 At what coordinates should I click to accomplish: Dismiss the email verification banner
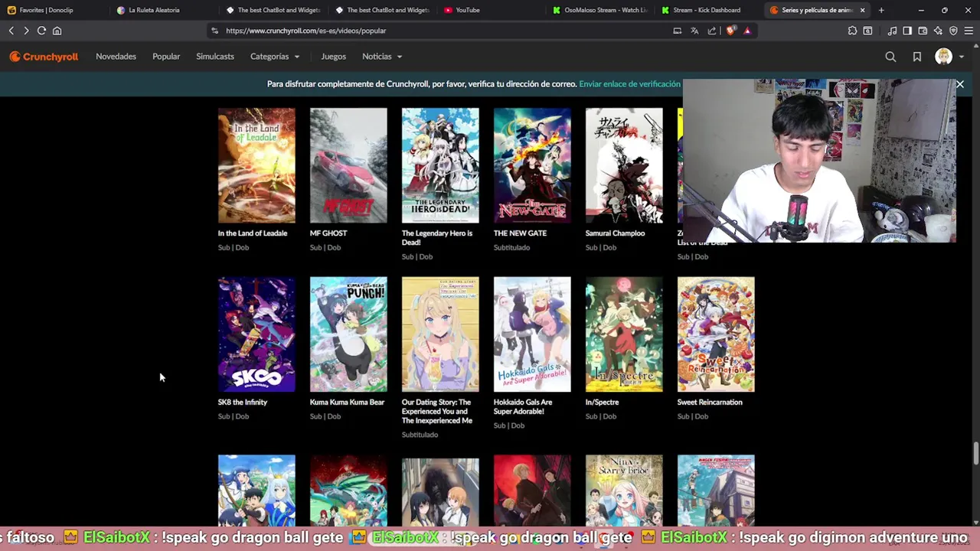pos(959,84)
